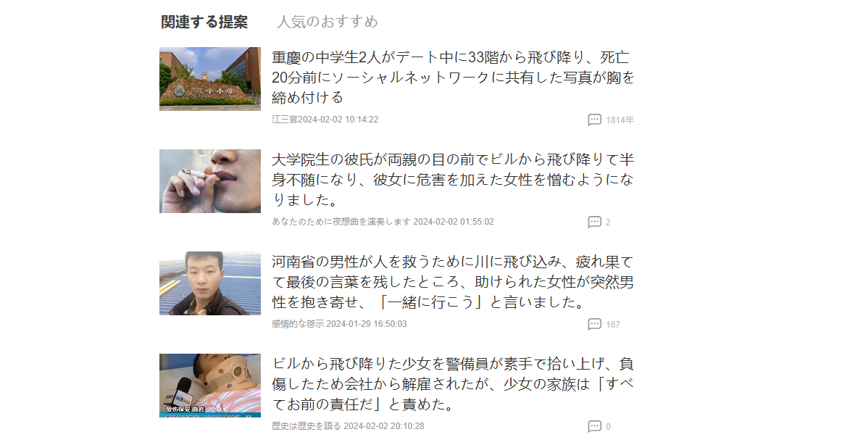Open the thumbnail of man in jacket
The width and height of the screenshot is (868, 445).
point(210,283)
